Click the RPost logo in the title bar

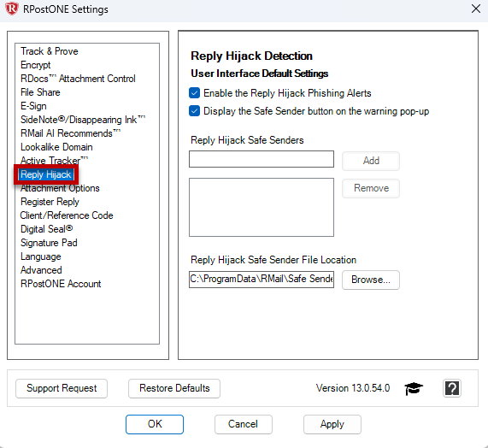[11, 9]
